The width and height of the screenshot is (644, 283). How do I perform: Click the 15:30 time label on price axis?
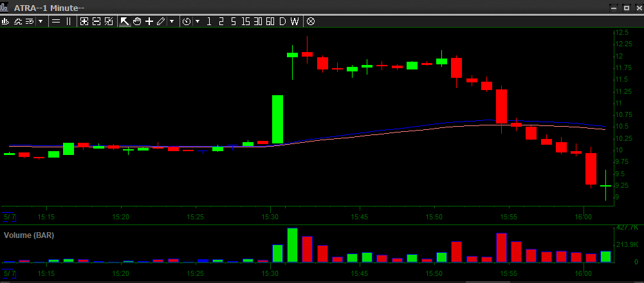point(270,217)
